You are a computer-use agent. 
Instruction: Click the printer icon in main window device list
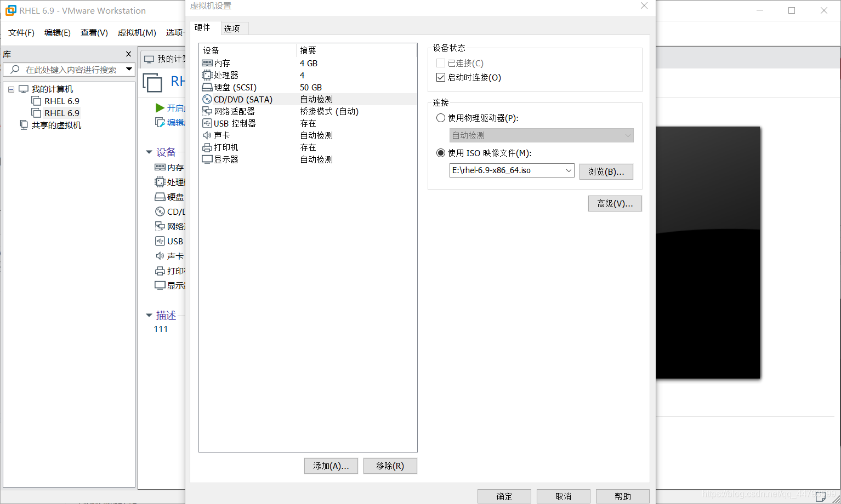(160, 271)
